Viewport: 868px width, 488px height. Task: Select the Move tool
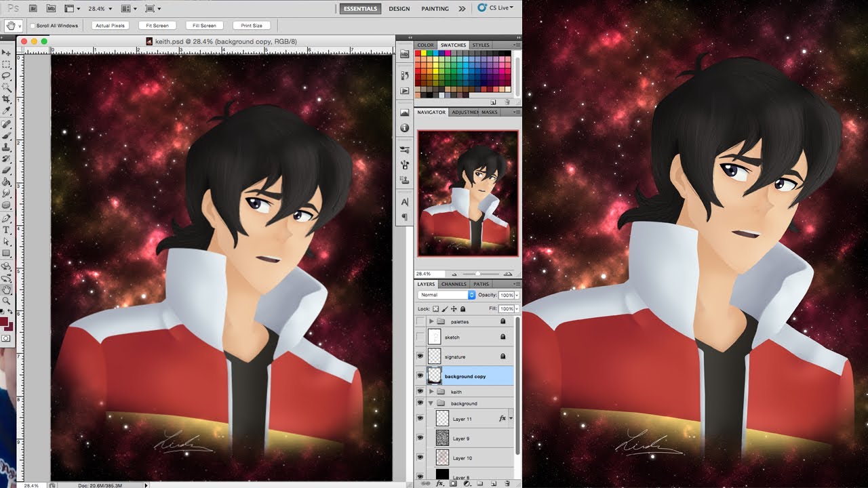pos(6,53)
